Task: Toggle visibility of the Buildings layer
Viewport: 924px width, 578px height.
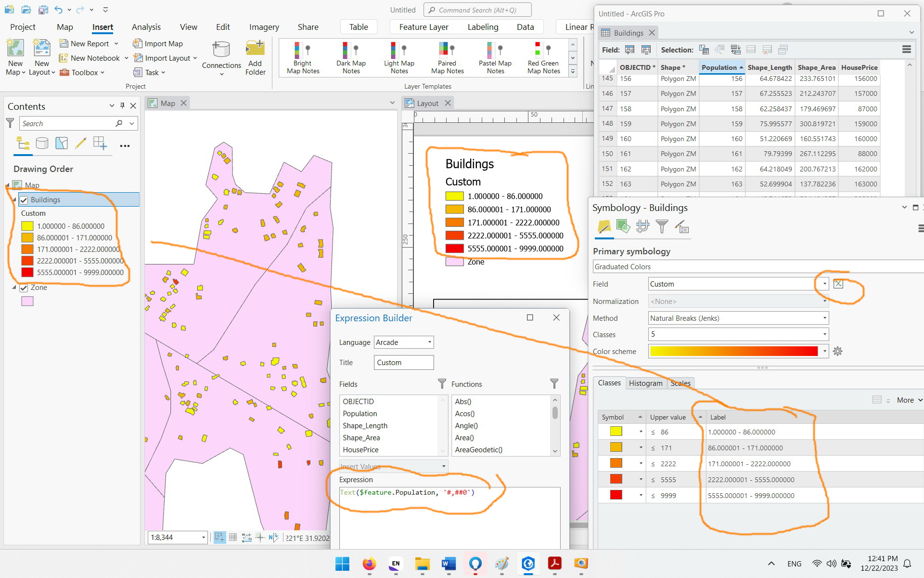Action: (24, 200)
